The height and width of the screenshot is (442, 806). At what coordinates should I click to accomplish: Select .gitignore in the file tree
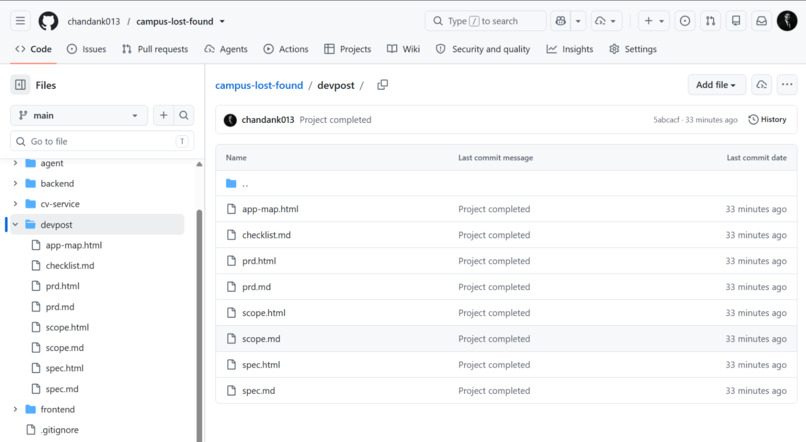coord(60,430)
